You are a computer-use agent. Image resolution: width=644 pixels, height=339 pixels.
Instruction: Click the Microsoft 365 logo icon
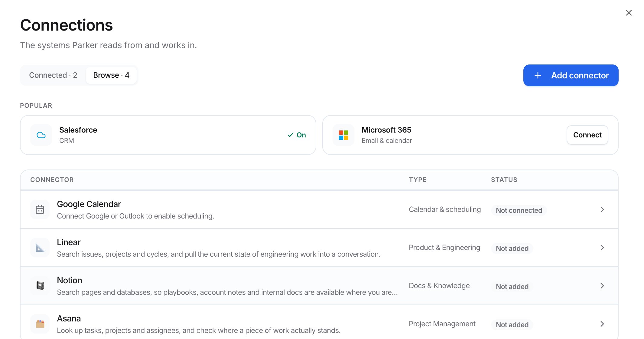(x=343, y=135)
